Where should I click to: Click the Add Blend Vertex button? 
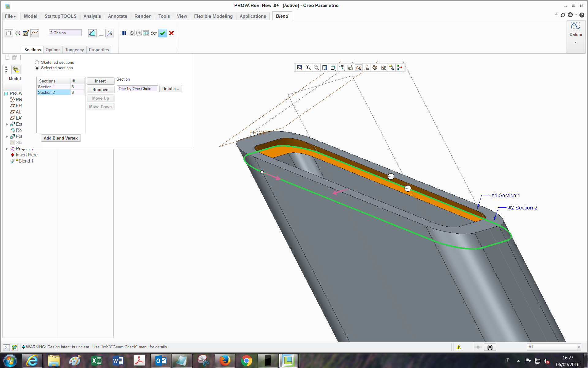coord(61,138)
